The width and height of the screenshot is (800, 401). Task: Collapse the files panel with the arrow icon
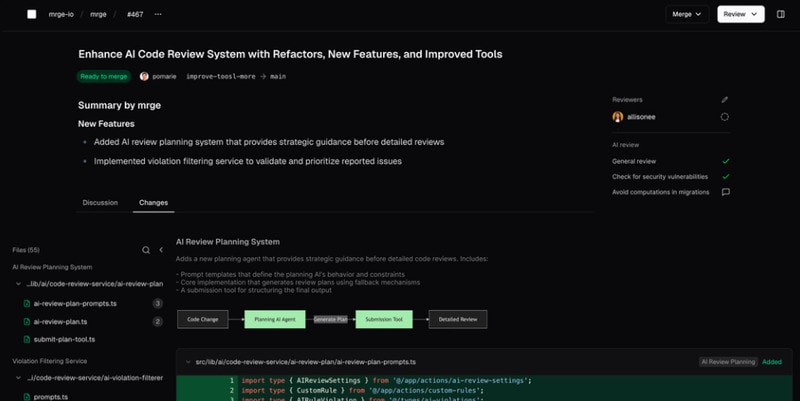(x=161, y=250)
